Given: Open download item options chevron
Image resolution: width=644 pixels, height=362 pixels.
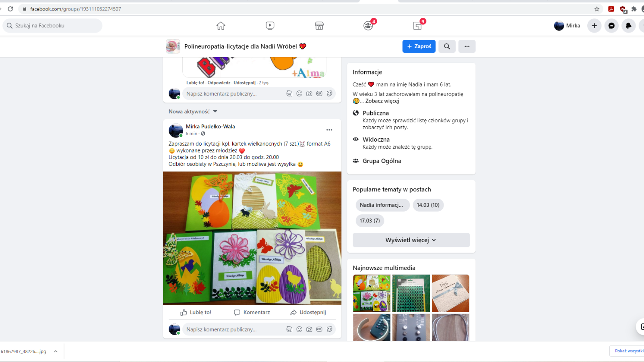Looking at the screenshot, I should [x=56, y=352].
